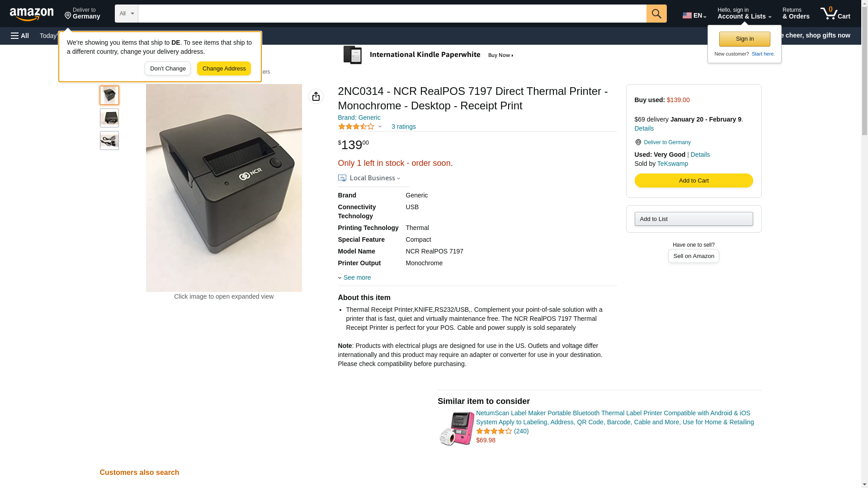This screenshot has height=488, width=868.
Task: Expand the Local Business badge
Action: 369,178
